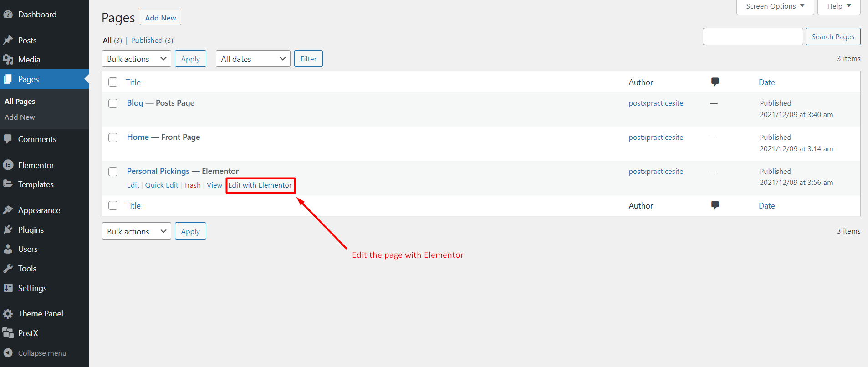
Task: Click the top Apply button
Action: click(x=190, y=59)
